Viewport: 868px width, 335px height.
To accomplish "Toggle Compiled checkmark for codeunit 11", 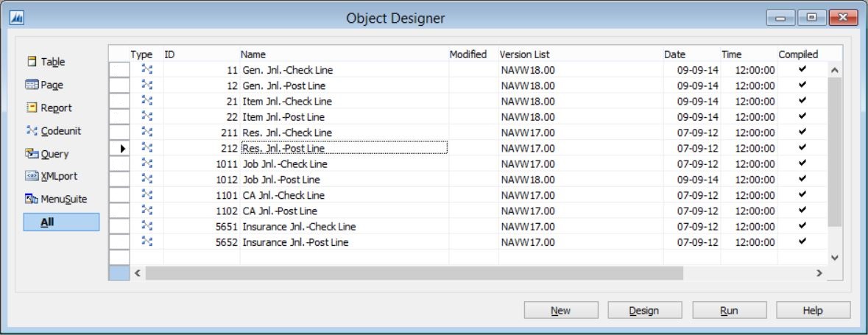I will point(802,69).
